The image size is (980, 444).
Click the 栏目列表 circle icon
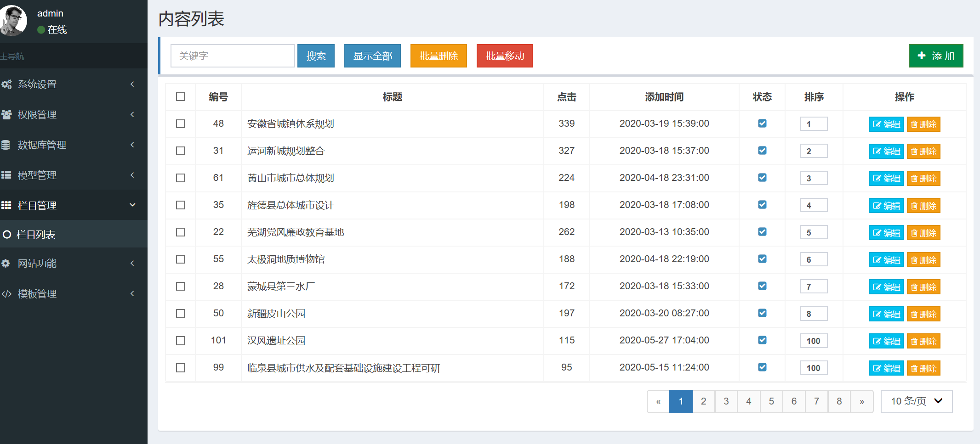click(7, 235)
